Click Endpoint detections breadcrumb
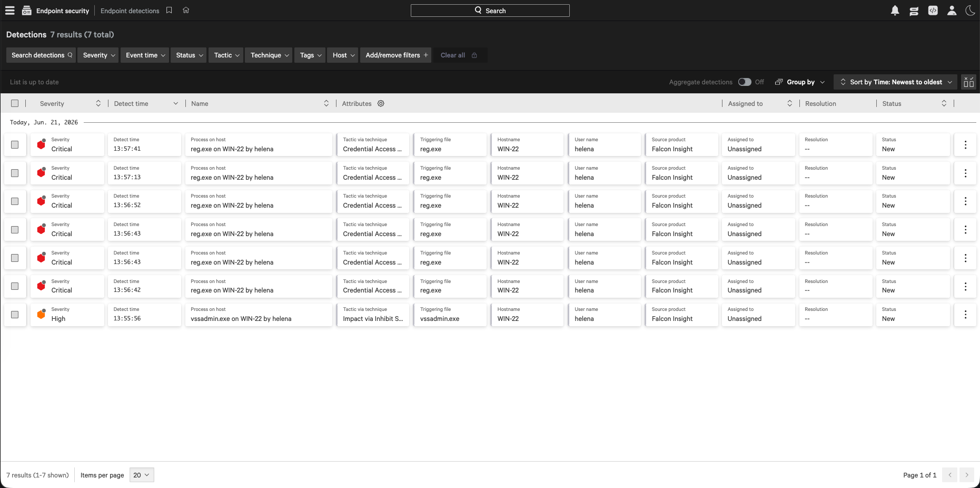Viewport: 980px width, 488px height. point(130,11)
